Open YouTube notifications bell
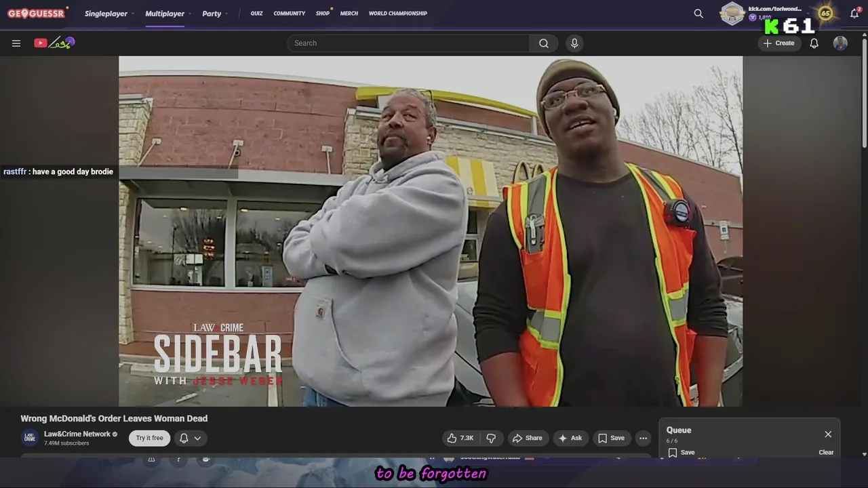The height and width of the screenshot is (488, 868). [x=814, y=43]
